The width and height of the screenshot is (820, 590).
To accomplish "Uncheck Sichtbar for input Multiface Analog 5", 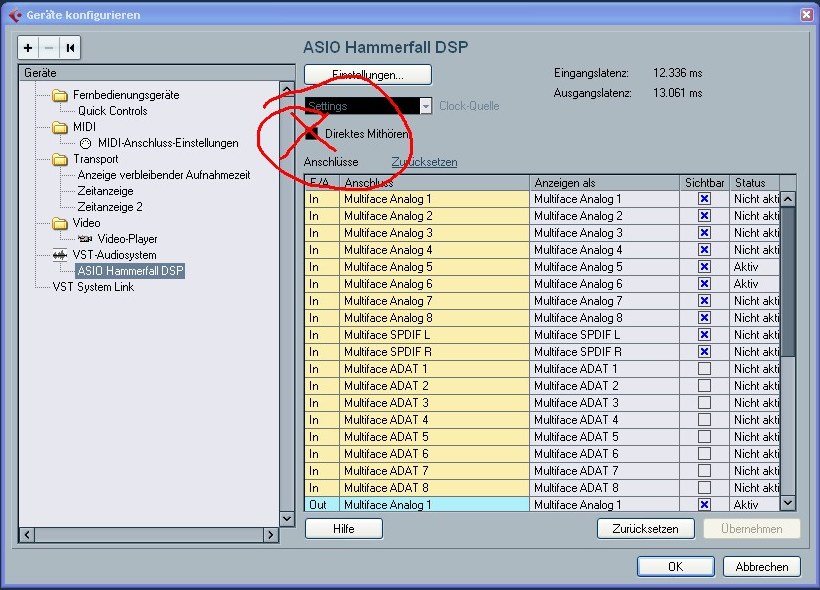I will [704, 267].
